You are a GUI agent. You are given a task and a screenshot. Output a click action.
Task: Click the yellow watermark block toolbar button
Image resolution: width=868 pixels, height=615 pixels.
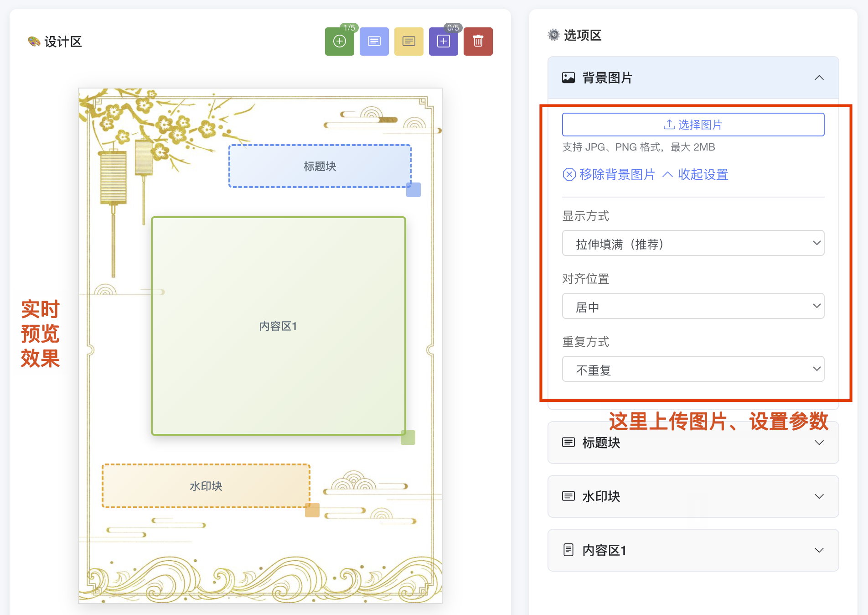coord(408,42)
